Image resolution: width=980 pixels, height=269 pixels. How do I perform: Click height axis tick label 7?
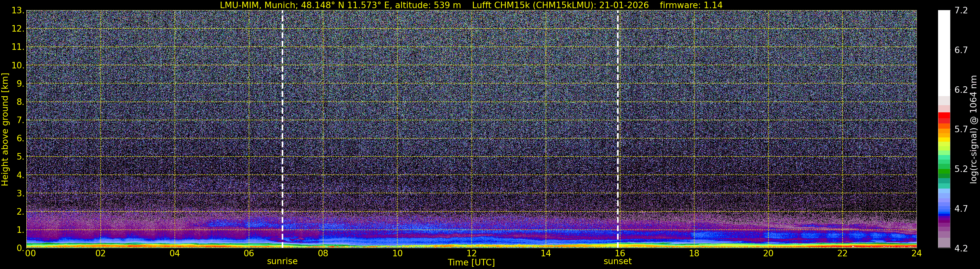point(20,120)
